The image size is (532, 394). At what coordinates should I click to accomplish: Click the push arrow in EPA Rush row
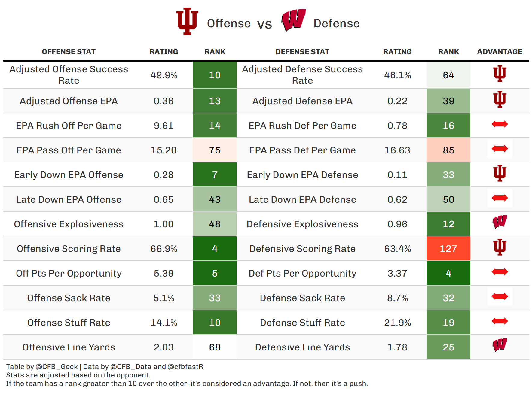[500, 124]
